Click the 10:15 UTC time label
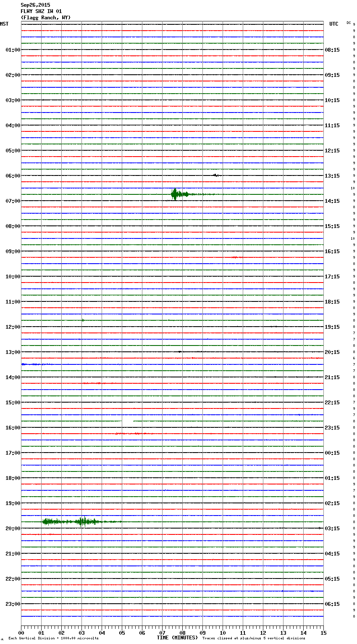The height and width of the screenshot is (644, 357). point(332,100)
